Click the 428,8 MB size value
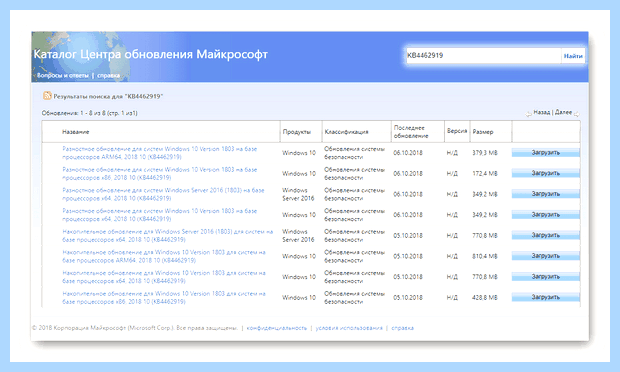The height and width of the screenshot is (372, 620). (x=485, y=297)
